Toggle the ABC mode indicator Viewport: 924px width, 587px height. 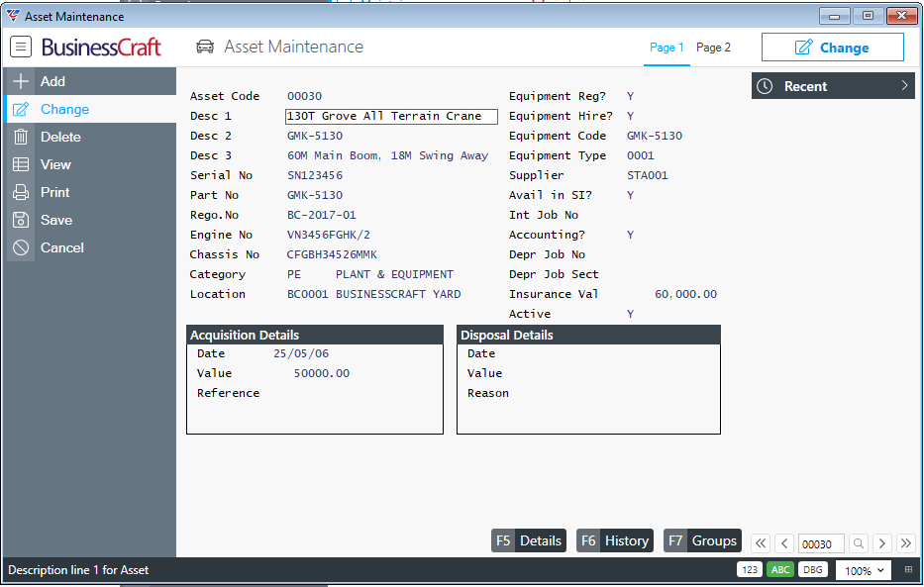pos(780,570)
